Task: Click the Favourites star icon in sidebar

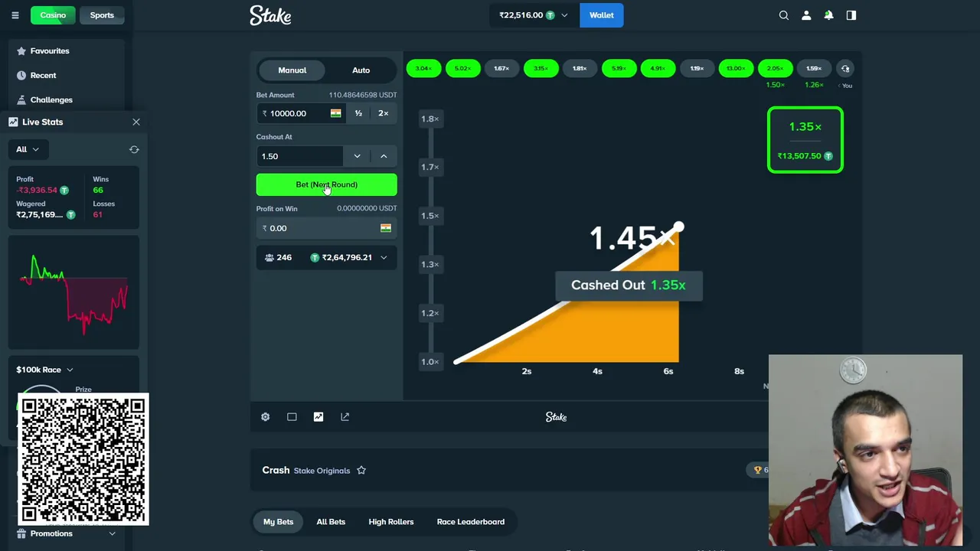Action: coord(21,51)
